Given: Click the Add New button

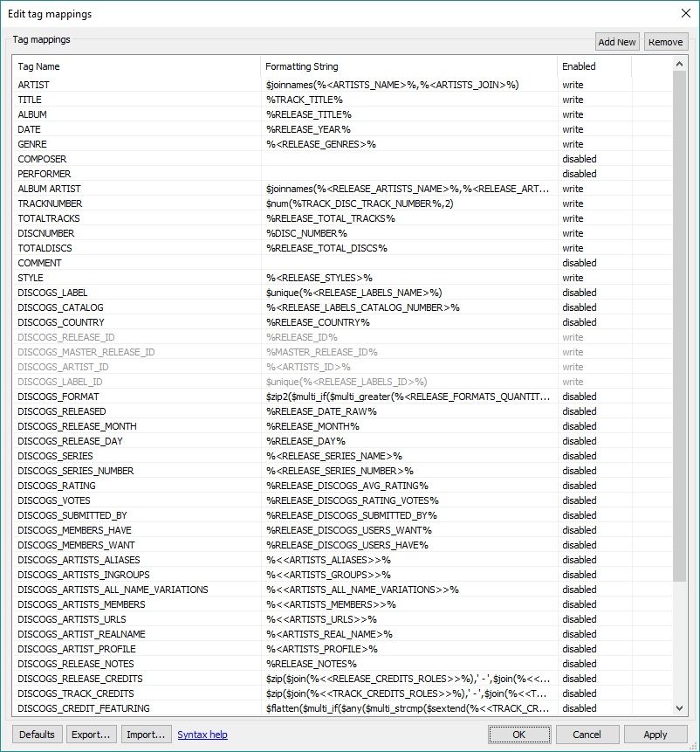Looking at the screenshot, I should [616, 42].
